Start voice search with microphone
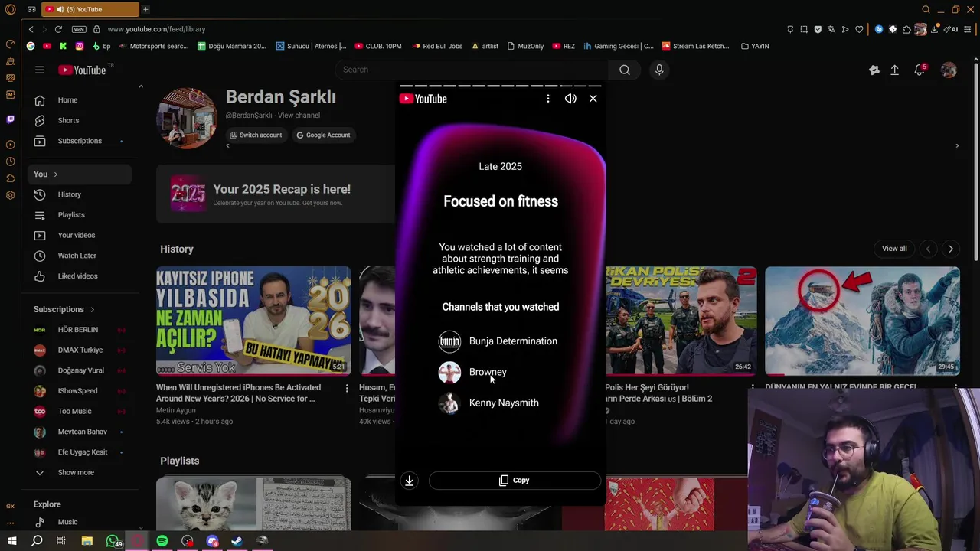 (x=659, y=70)
